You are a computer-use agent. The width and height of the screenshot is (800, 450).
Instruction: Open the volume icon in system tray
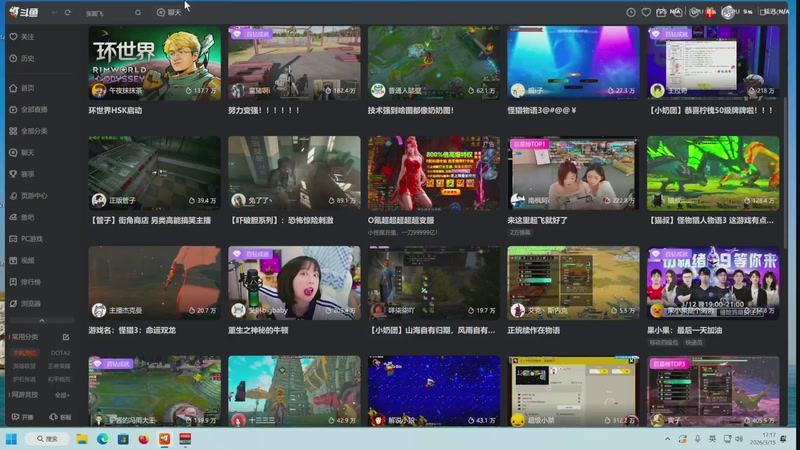pyautogui.click(x=739, y=439)
